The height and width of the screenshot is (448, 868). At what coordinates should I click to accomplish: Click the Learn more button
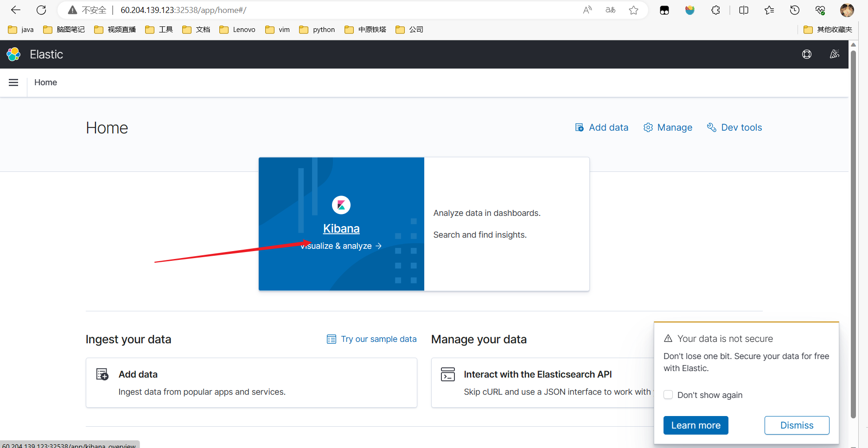tap(696, 425)
